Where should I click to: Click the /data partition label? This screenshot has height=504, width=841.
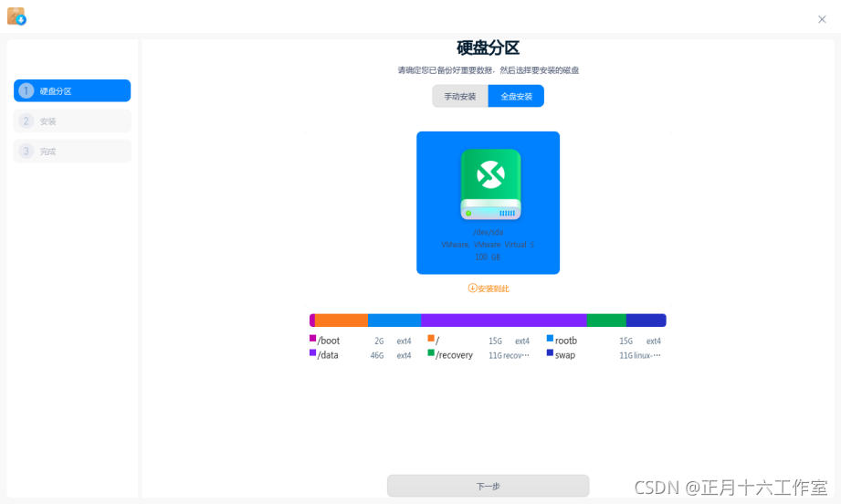coord(328,355)
